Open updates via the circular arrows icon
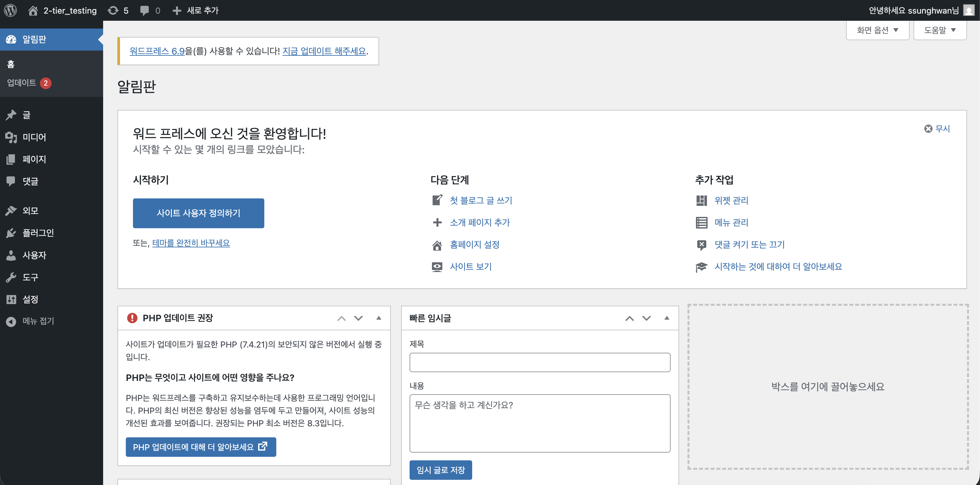Image resolution: width=980 pixels, height=485 pixels. (x=113, y=10)
